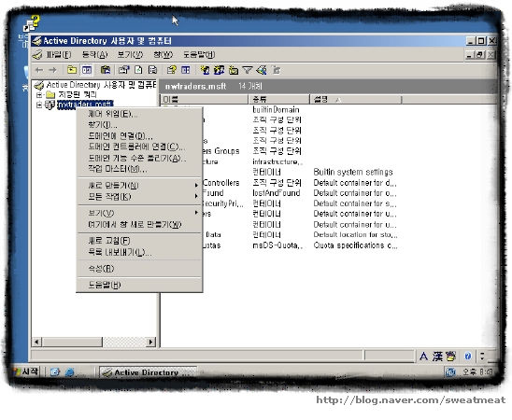512x420 pixels.
Task: Click the first quick launch icon on the taskbar
Action: pos(54,371)
